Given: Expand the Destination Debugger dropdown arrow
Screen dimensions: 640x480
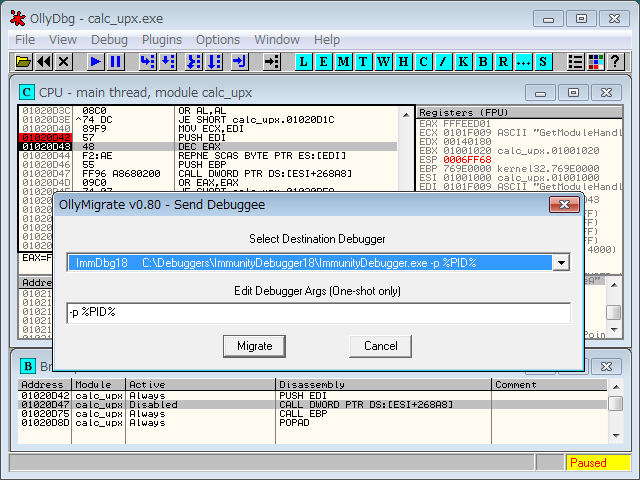Looking at the screenshot, I should tap(561, 263).
